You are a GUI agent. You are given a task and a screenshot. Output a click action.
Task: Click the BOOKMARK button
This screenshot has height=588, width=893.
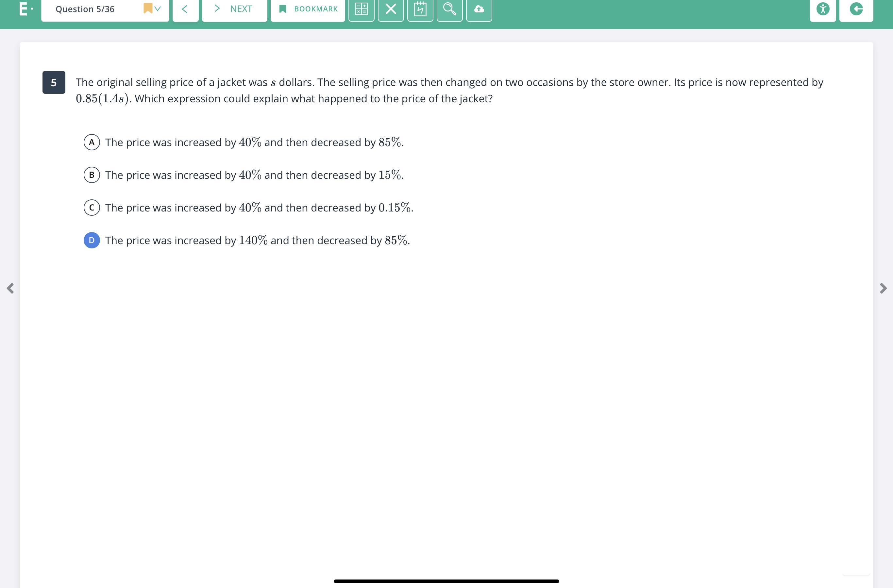(308, 9)
